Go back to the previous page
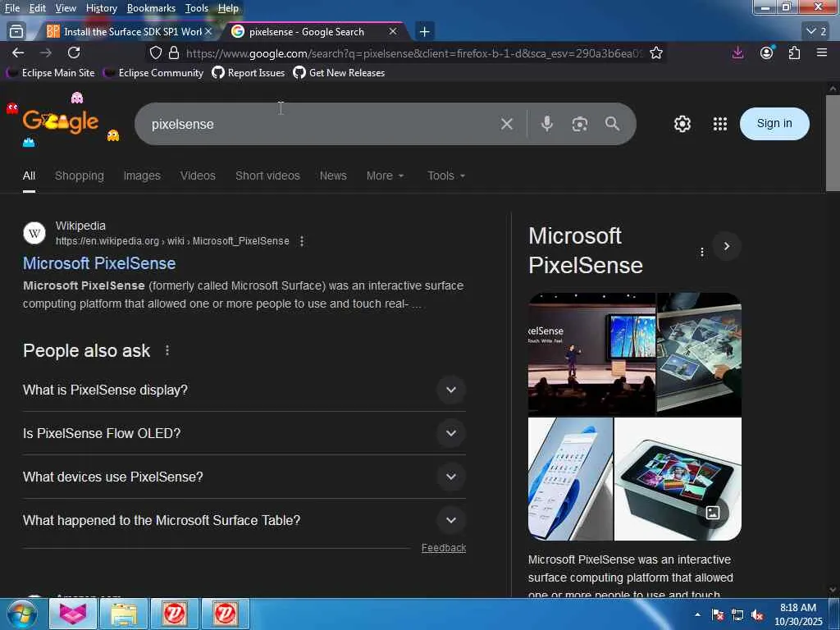The width and height of the screenshot is (840, 630). pyautogui.click(x=18, y=52)
